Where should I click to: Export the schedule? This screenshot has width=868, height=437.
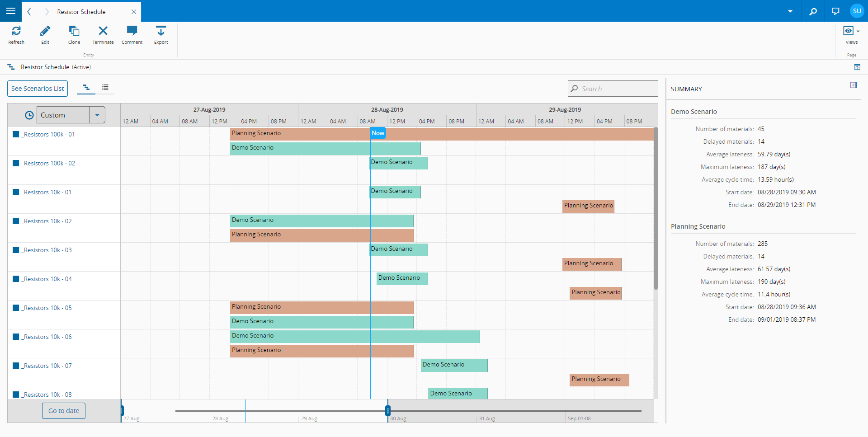pos(161,35)
